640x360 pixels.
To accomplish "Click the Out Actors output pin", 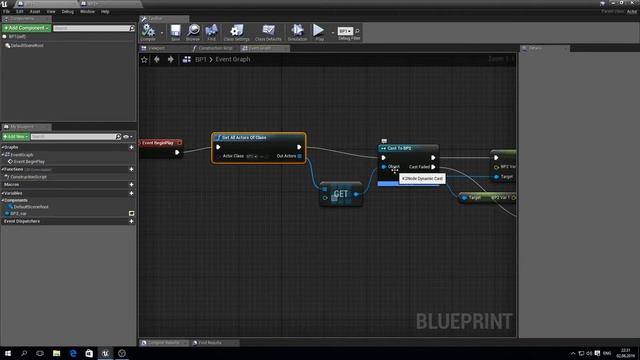I will 300,156.
